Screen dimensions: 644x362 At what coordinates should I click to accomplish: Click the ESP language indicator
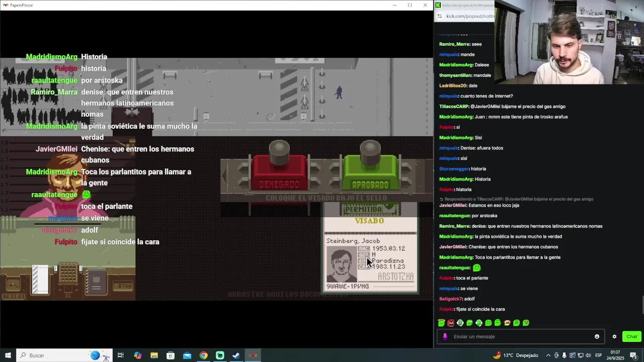[599, 355]
